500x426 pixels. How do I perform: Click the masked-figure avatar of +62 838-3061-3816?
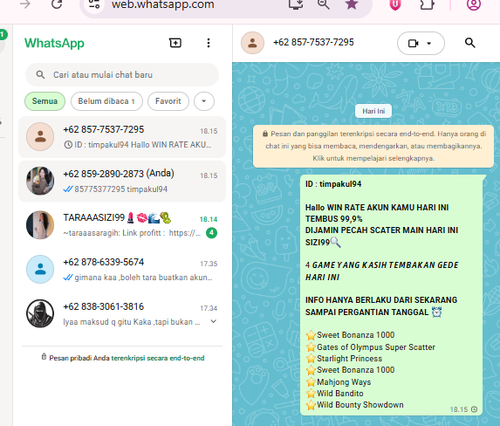click(40, 313)
